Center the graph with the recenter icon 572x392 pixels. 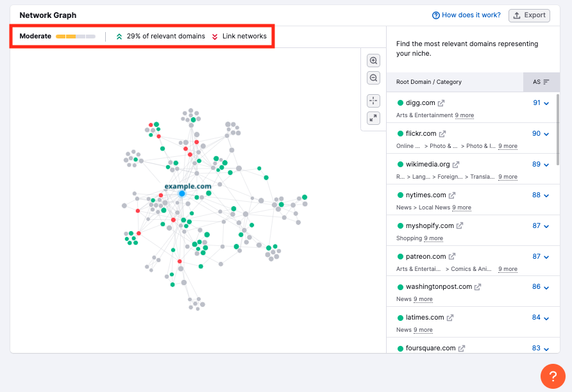point(373,101)
